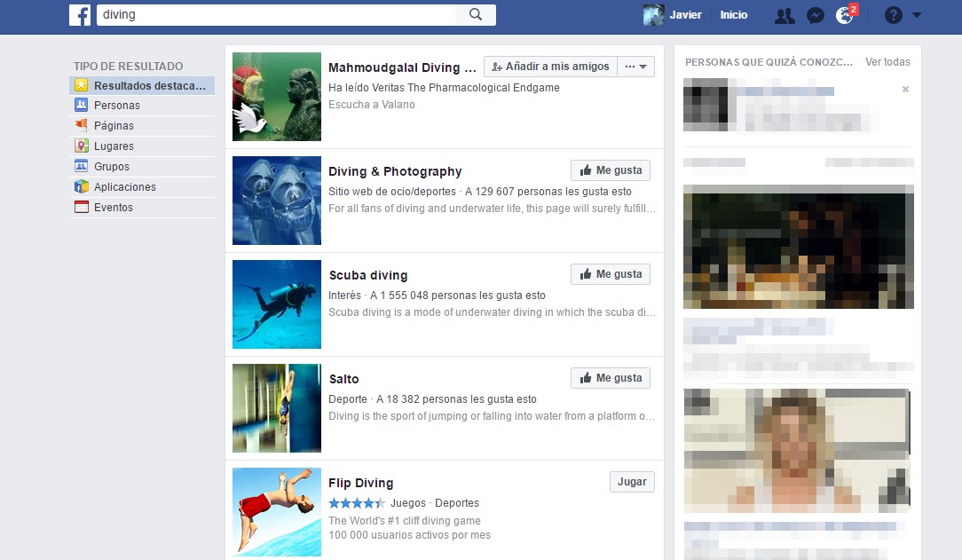Click the Personas icon in sidebar
Screen dimensions: 962x560
[x=81, y=105]
